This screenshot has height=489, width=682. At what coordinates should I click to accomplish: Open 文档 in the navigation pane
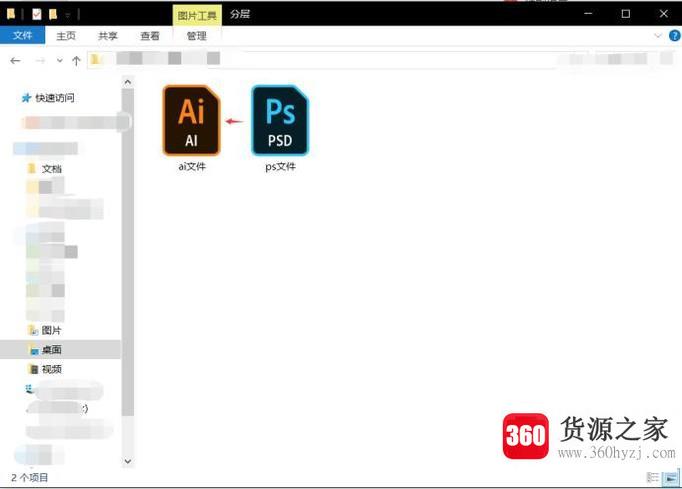point(45,169)
